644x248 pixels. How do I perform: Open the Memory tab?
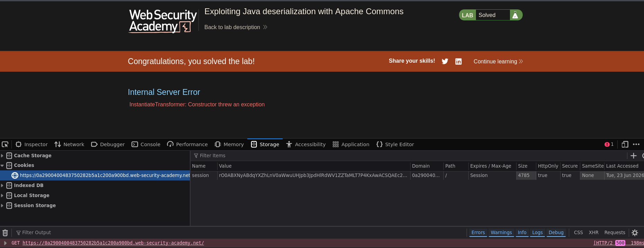point(229,144)
